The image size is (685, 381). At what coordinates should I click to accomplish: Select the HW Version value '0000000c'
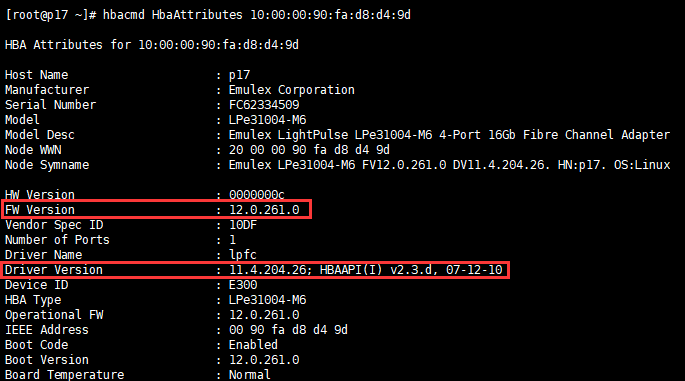coord(256,194)
